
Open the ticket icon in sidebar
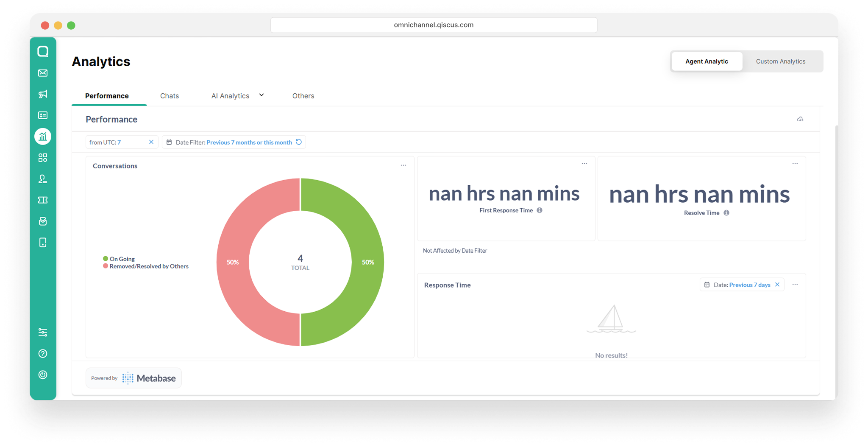coord(43,200)
